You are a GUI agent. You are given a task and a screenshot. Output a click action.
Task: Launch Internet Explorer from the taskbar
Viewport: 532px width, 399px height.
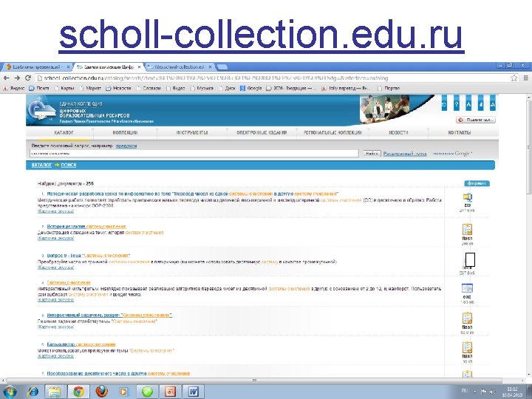33,392
